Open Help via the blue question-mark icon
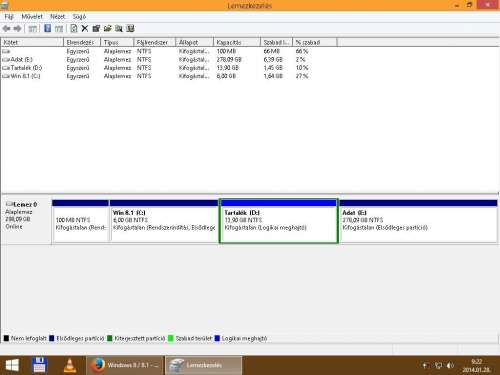 (x=48, y=28)
